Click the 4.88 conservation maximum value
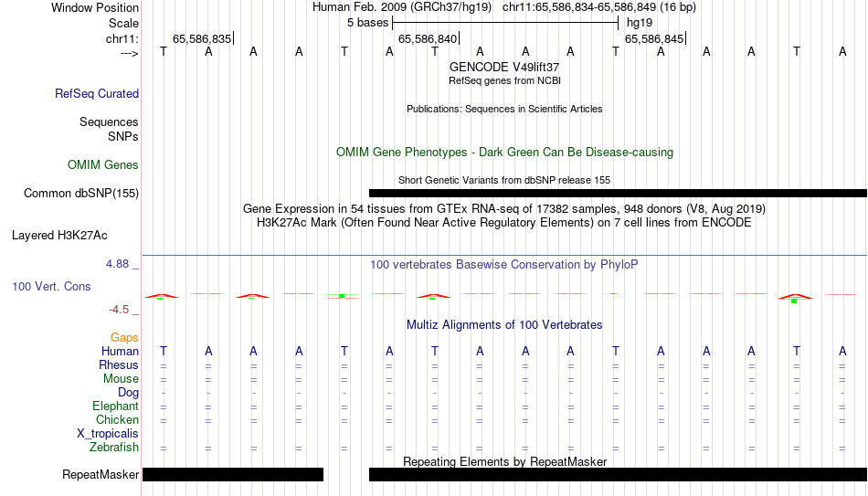Image resolution: width=868 pixels, height=496 pixels. click(117, 264)
